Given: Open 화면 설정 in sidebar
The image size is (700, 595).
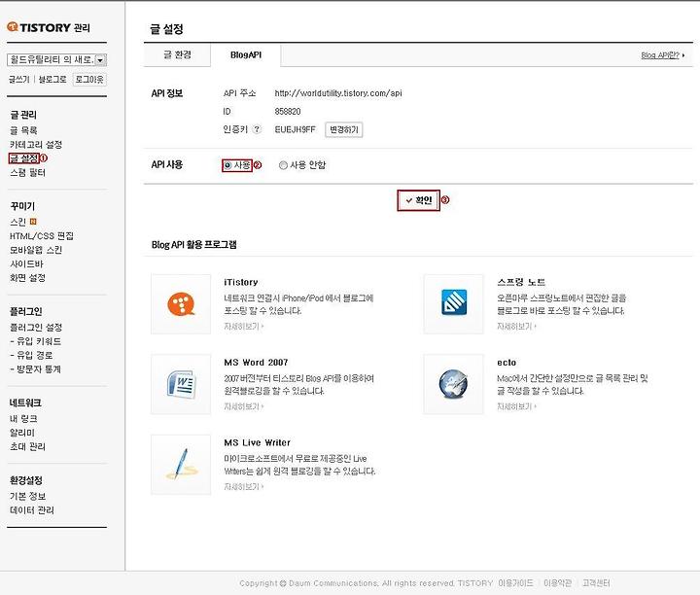Looking at the screenshot, I should point(27,278).
